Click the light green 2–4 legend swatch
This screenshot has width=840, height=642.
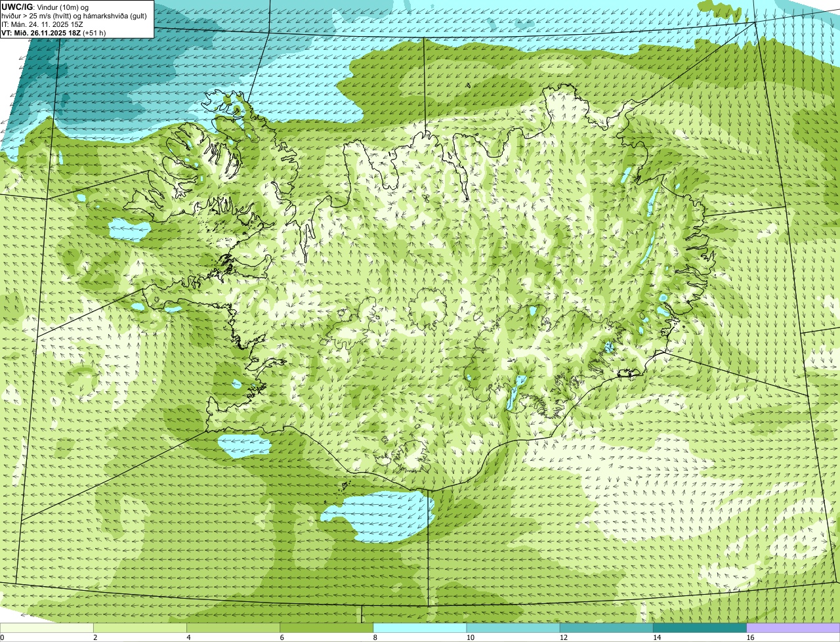(x=140, y=628)
